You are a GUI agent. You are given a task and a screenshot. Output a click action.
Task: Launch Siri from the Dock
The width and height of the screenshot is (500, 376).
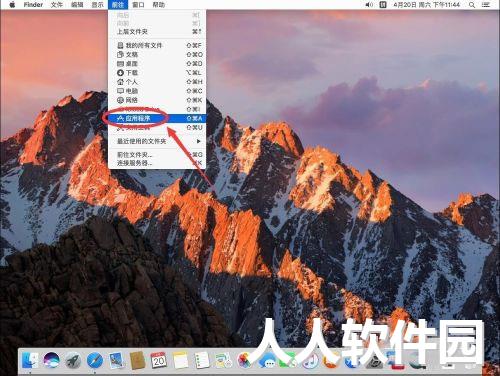click(x=51, y=360)
